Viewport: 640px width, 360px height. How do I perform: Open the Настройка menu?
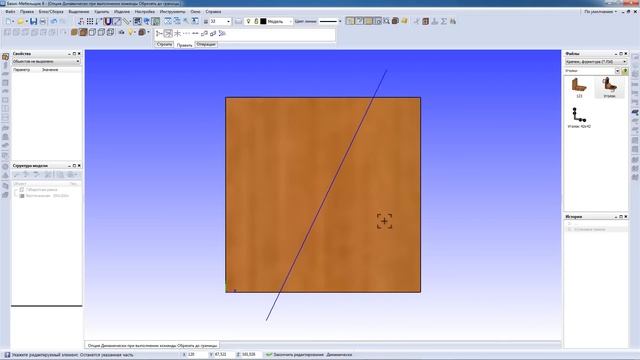coord(145,12)
